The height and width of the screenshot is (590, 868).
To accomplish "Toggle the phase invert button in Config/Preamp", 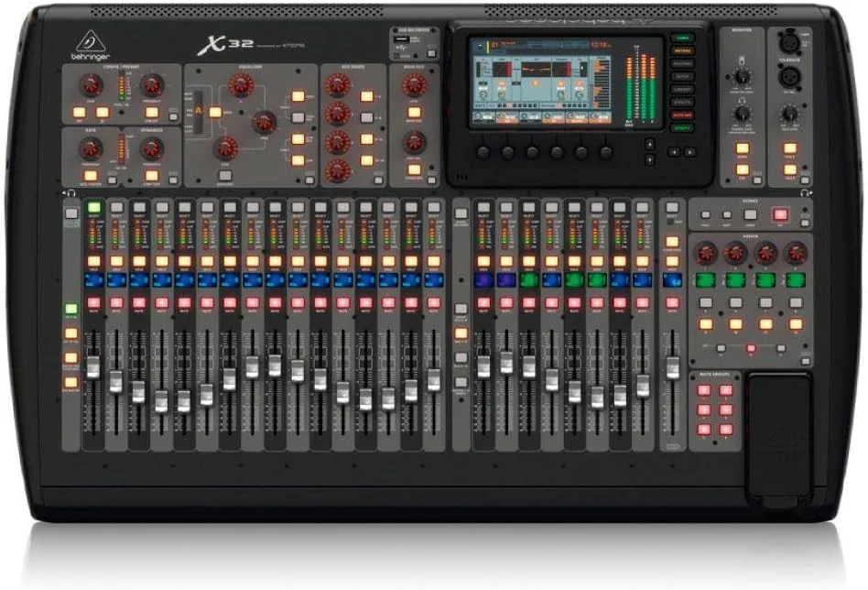I will 103,112.
